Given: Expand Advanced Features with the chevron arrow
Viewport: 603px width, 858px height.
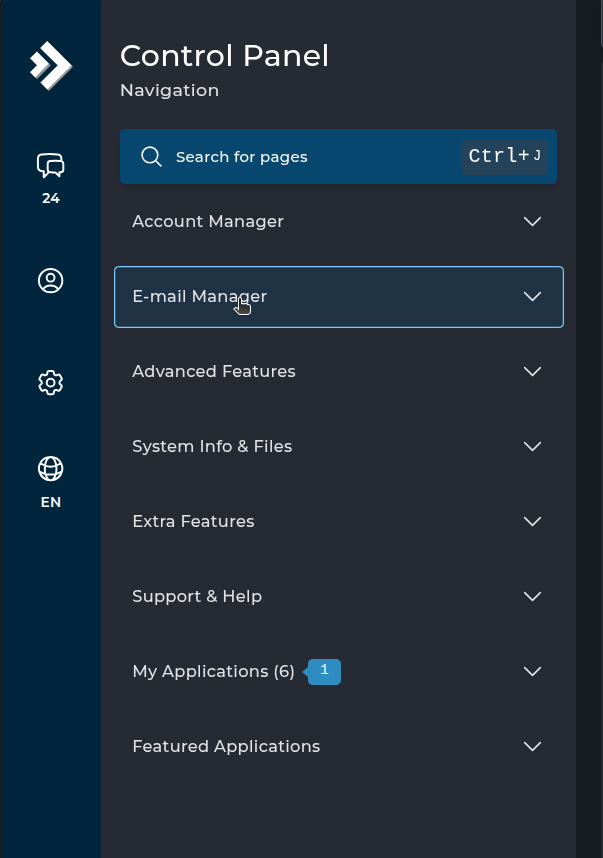Looking at the screenshot, I should (x=532, y=372).
